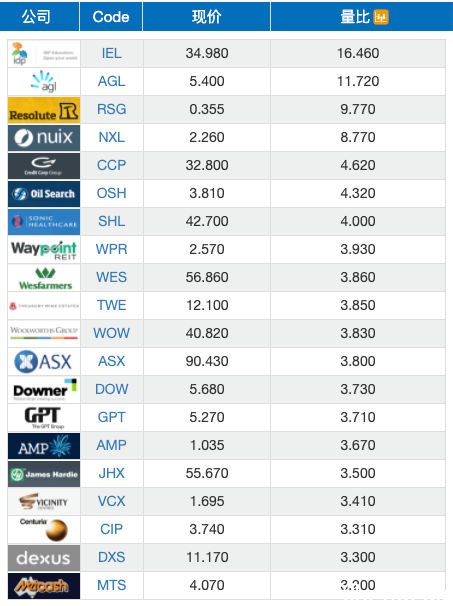This screenshot has height=606, width=453.
Task: Open the WOW stock code link
Action: pos(111,333)
